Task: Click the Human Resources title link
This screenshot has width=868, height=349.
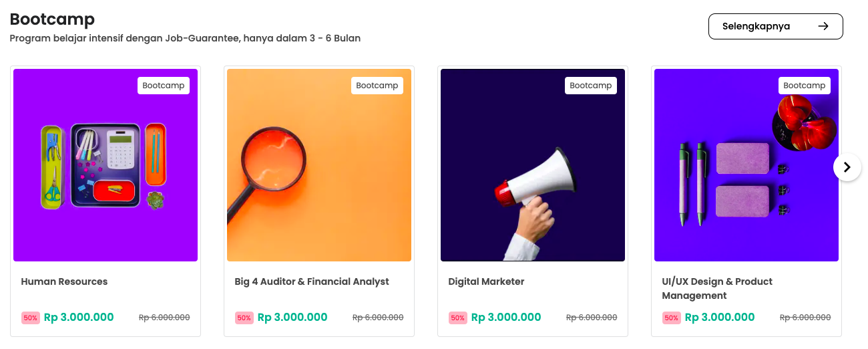Action: (64, 281)
